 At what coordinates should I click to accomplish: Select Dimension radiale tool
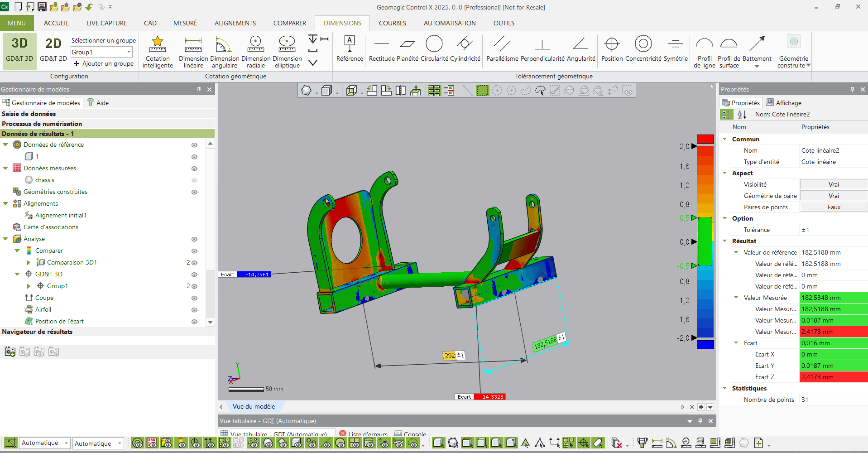256,52
